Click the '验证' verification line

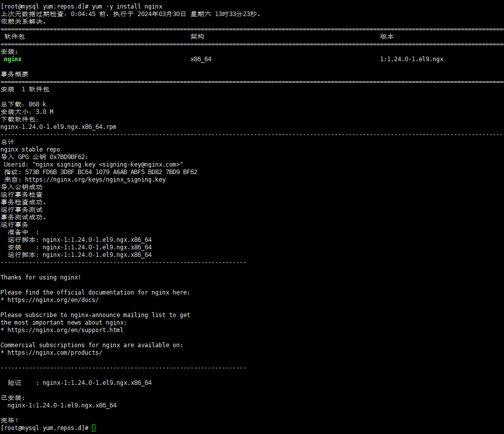coord(80,383)
